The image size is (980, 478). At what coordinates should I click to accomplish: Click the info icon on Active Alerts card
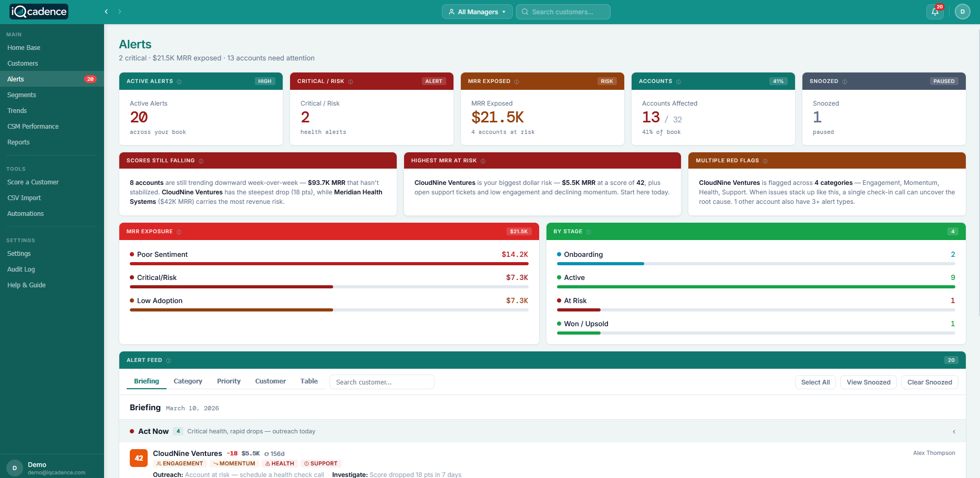click(180, 81)
